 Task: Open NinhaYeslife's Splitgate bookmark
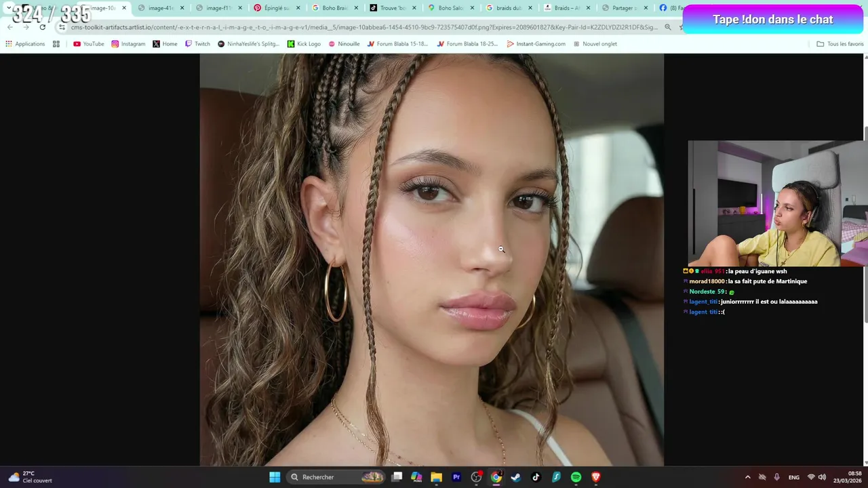(248, 44)
